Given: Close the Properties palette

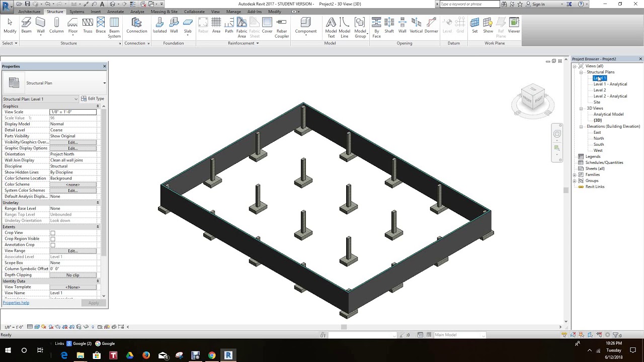Looking at the screenshot, I should [105, 66].
